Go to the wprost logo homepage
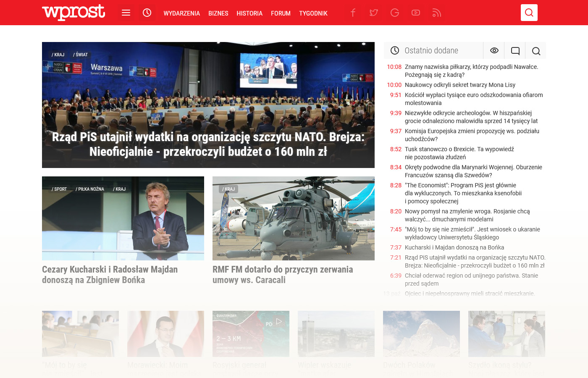588x378 pixels. point(73,12)
